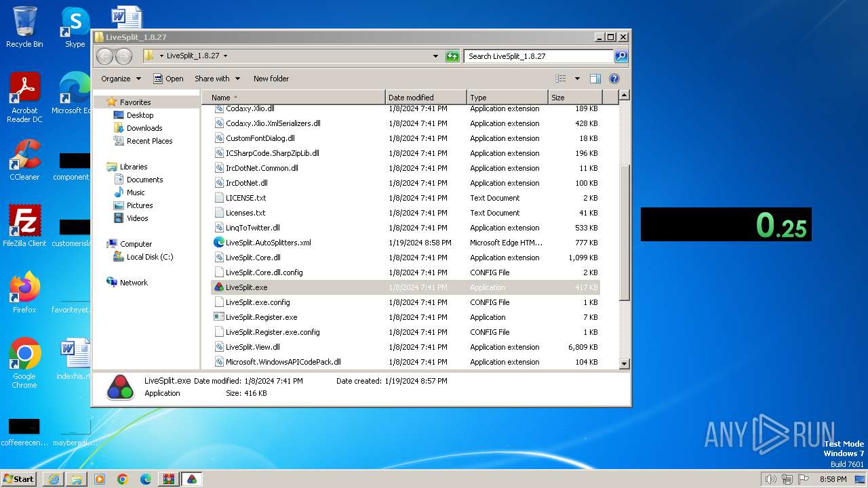
Task: Open Acrobat Reader DC desktop shortcut
Action: (x=24, y=98)
